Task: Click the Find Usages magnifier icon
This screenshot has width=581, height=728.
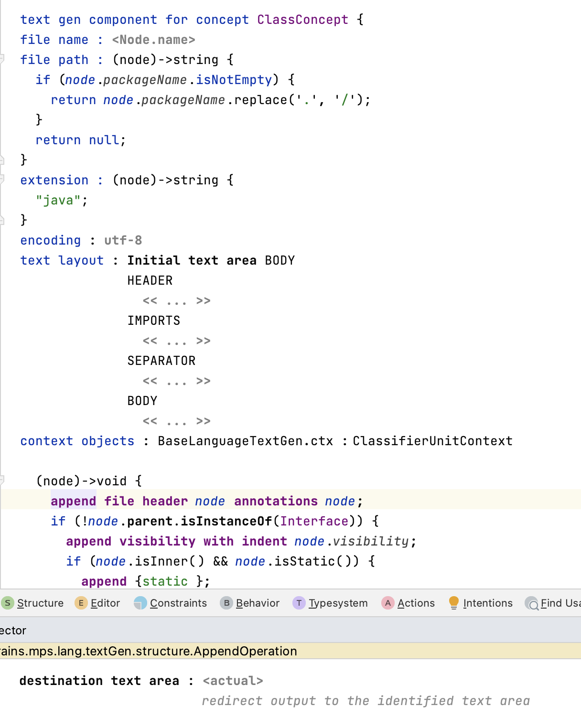Action: 532,603
